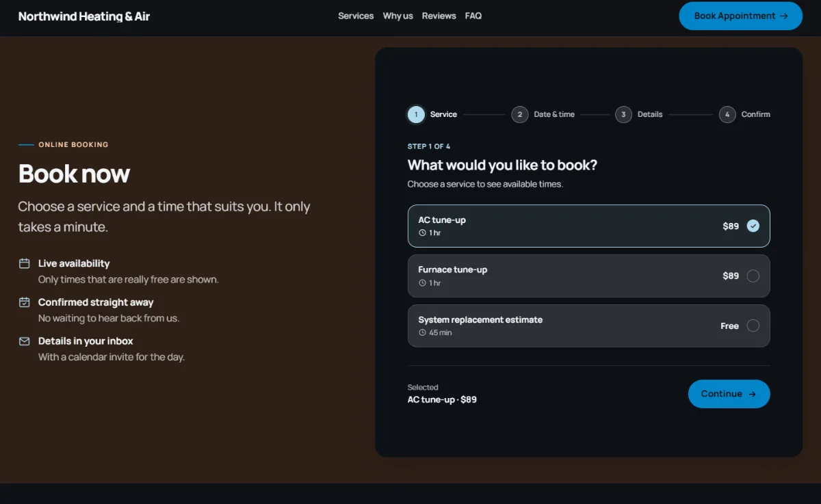The height and width of the screenshot is (504, 821).
Task: Jump to FAQ section
Action: click(473, 16)
